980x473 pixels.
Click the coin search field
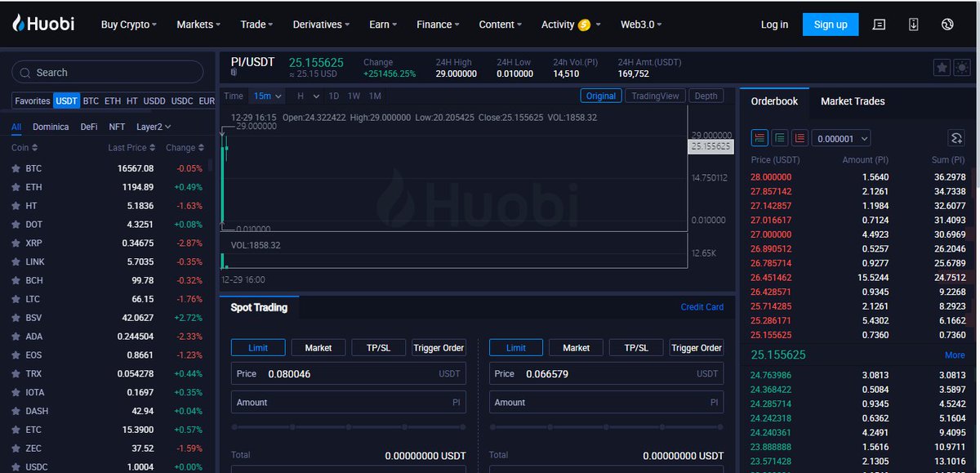[x=107, y=73]
